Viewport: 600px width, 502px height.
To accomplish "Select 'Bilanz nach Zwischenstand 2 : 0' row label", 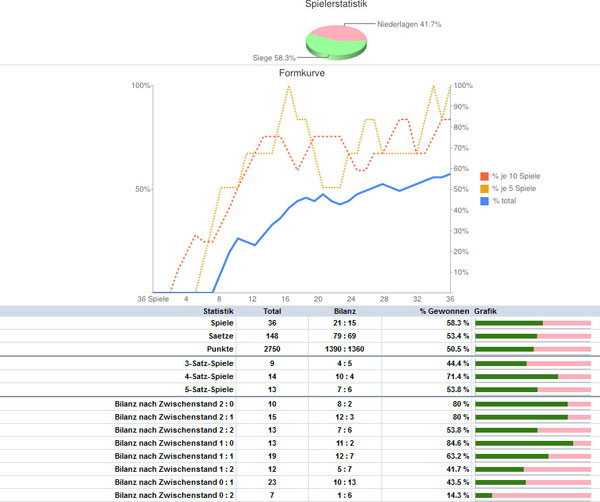I will pyautogui.click(x=174, y=404).
